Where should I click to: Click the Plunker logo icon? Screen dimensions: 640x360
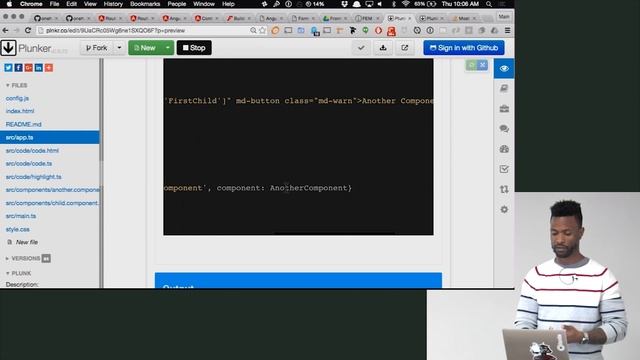(8, 48)
